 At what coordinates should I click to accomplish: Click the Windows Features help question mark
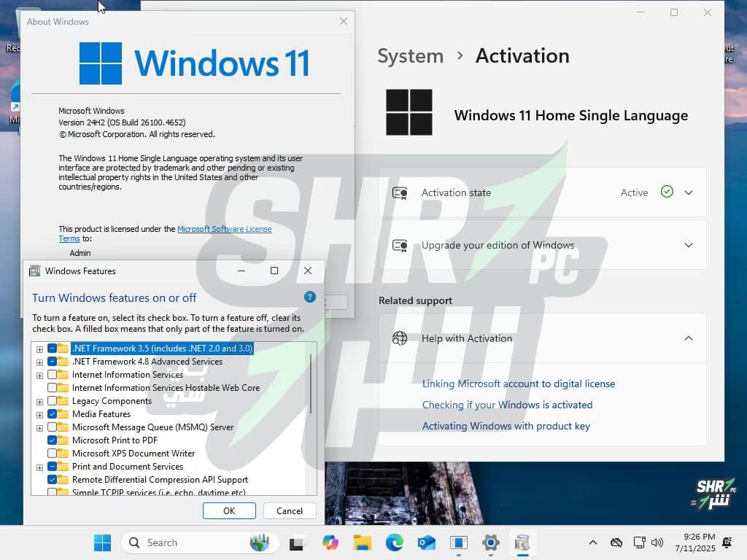point(309,297)
